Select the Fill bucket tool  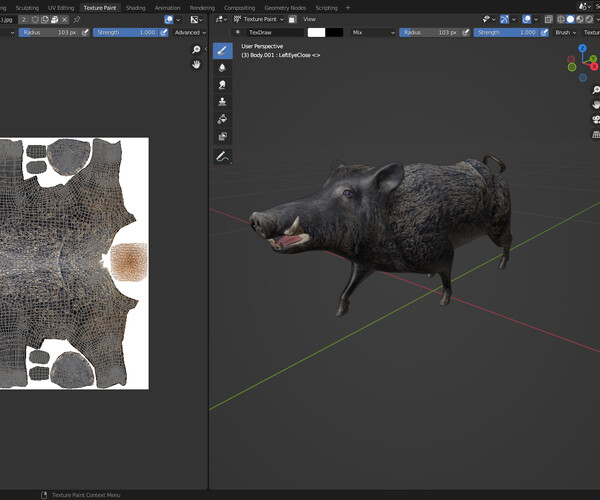tap(222, 119)
